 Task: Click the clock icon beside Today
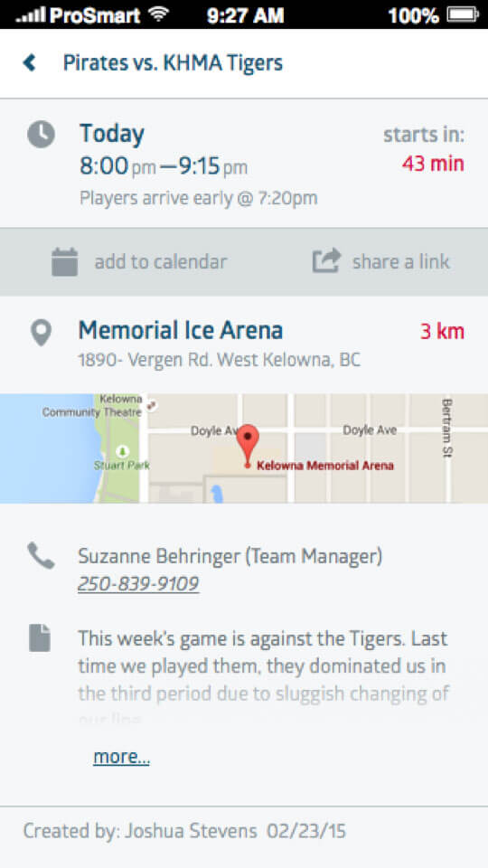click(41, 135)
